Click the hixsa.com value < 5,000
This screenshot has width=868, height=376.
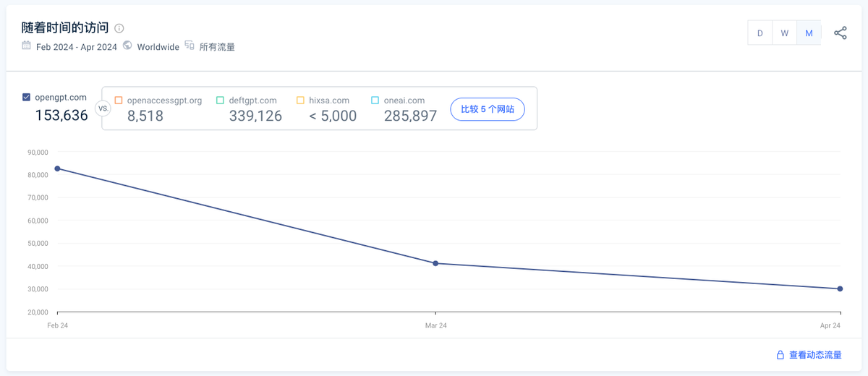coord(333,116)
